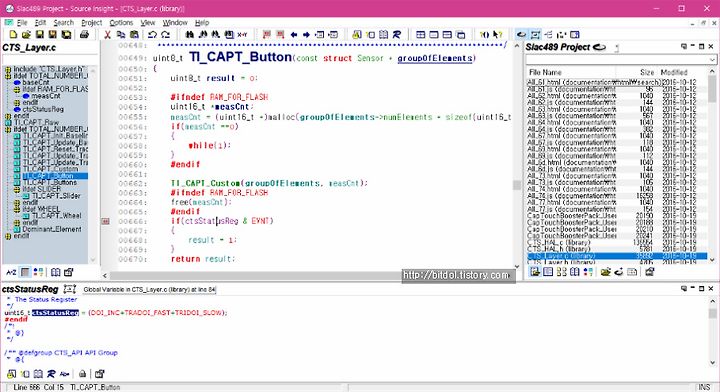Screen dimensions: 720x392
Task: Click the X+Y replace icon
Action: click(x=242, y=34)
